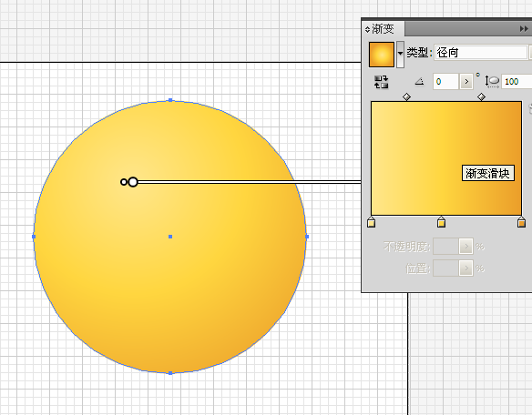The height and width of the screenshot is (415, 532).
Task: Click the aspect ratio field showing 100
Action: tap(517, 82)
